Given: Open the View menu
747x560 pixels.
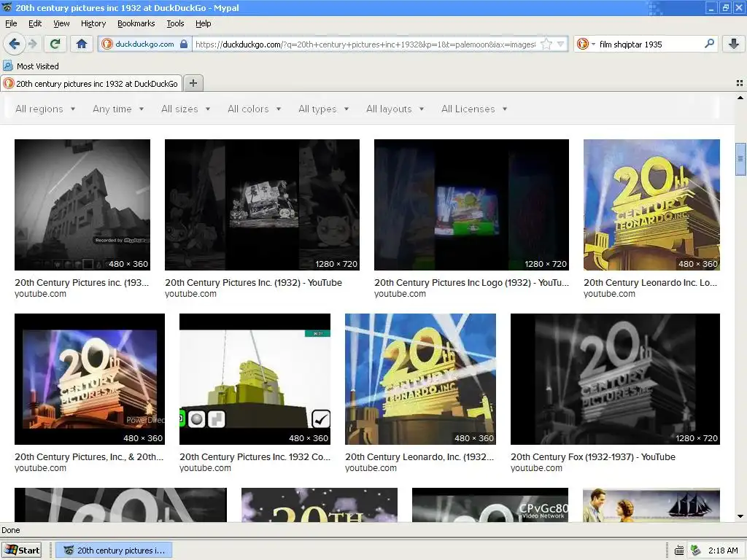Looking at the screenshot, I should point(61,23).
